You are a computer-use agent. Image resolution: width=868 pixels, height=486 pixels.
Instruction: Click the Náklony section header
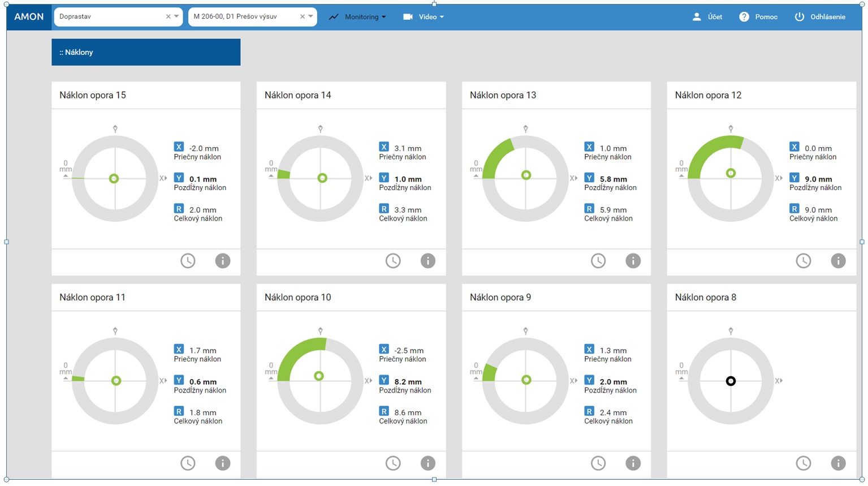[146, 52]
